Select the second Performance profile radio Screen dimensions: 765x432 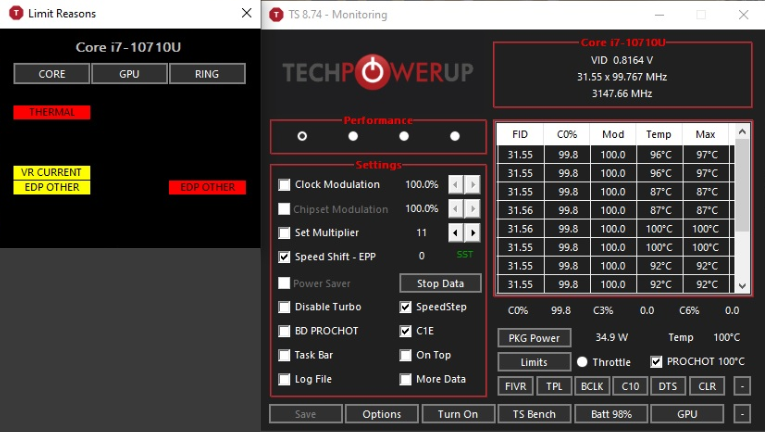[353, 136]
